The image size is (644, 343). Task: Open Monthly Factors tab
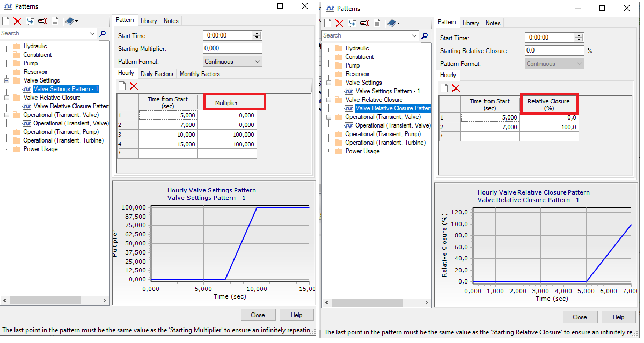pyautogui.click(x=200, y=74)
